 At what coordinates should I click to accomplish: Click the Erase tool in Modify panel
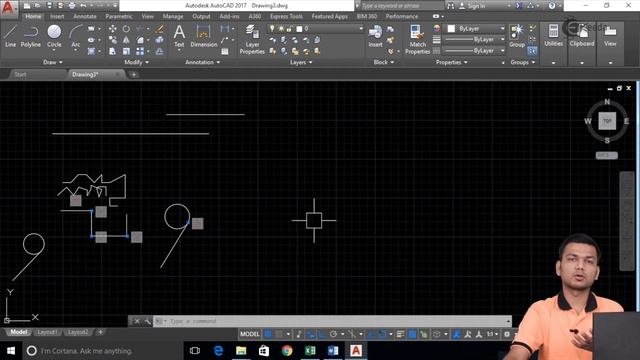click(160, 29)
